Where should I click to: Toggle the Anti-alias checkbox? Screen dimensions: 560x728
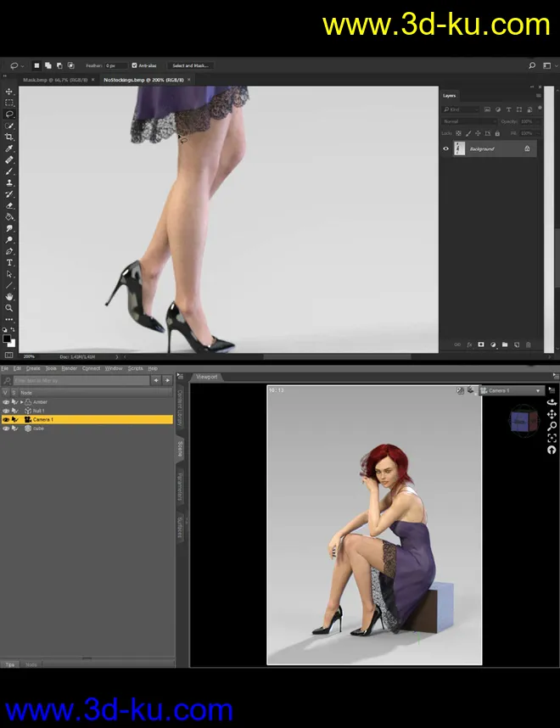(135, 65)
